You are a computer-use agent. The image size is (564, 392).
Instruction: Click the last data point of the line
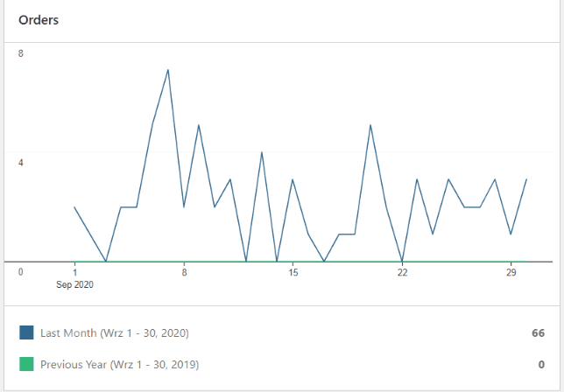[526, 179]
